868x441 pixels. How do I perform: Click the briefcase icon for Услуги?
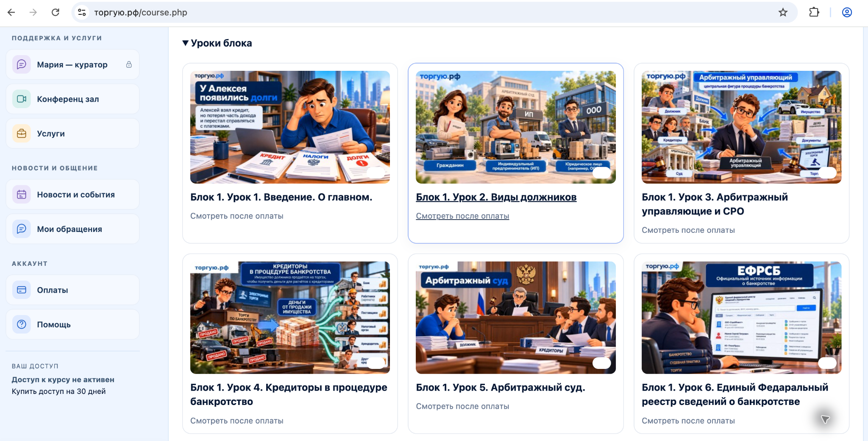[22, 134]
